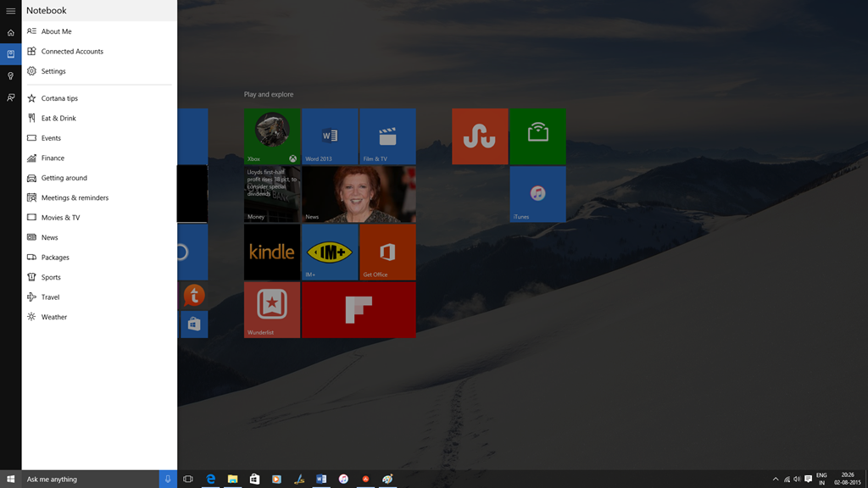The image size is (868, 488).
Task: Launch Microsoft Edge from taskbar
Action: click(x=210, y=480)
